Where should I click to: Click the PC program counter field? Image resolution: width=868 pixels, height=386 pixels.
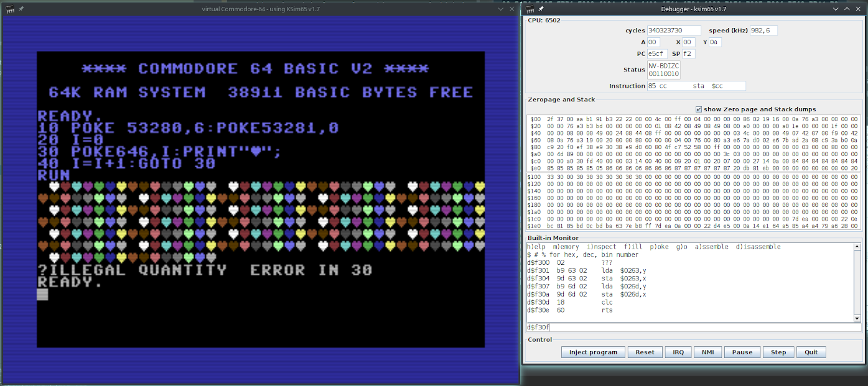(657, 54)
